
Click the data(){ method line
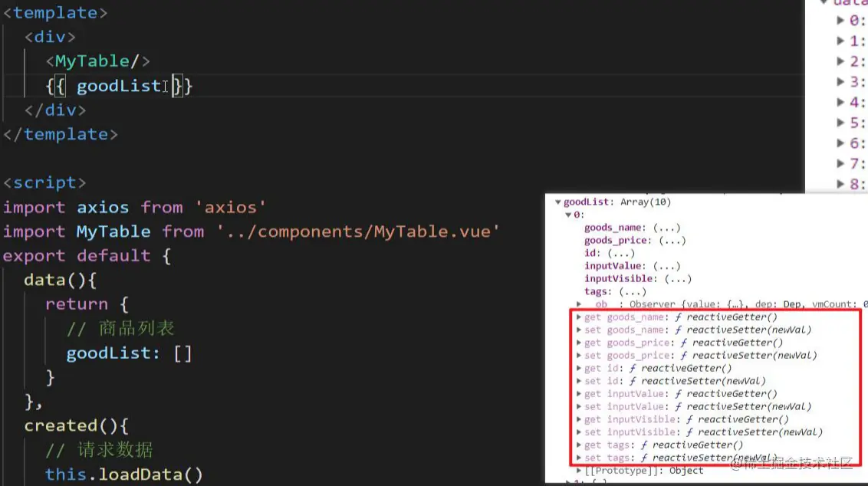click(x=61, y=280)
